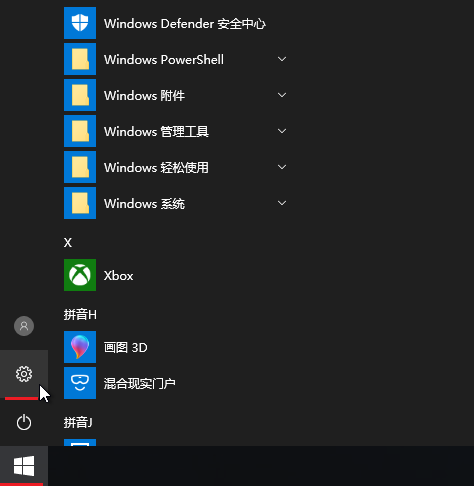The image size is (474, 486).
Task: Click the Windows 附件 folder icon
Action: pyautogui.click(x=80, y=95)
